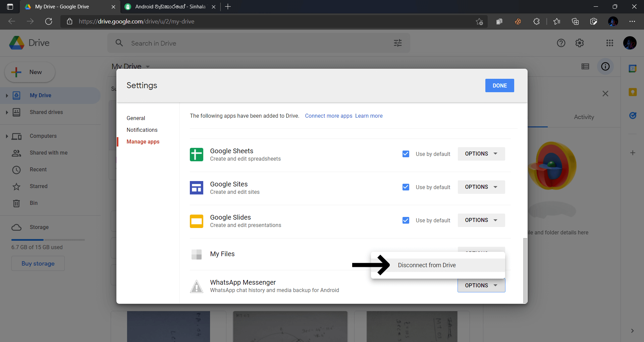644x342 pixels.
Task: Open OPTIONS dropdown for Google Sites
Action: 481,187
